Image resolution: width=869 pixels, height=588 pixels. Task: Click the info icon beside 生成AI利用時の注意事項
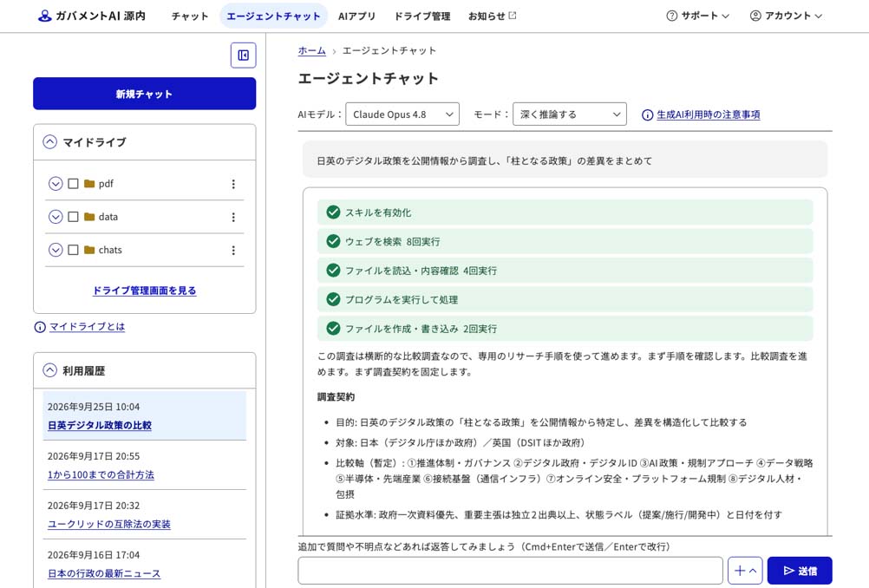point(647,114)
